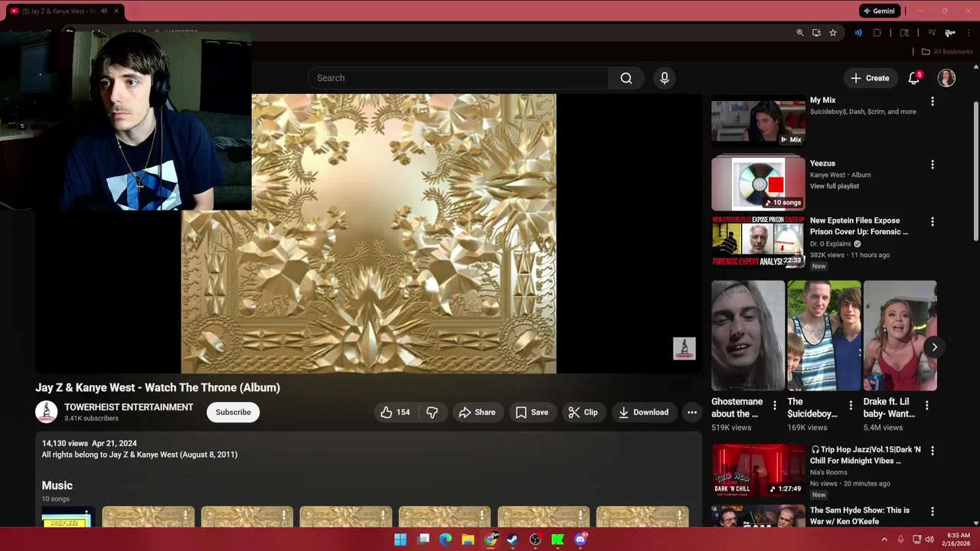
Task: Focus the YouTube search field
Action: tap(458, 78)
